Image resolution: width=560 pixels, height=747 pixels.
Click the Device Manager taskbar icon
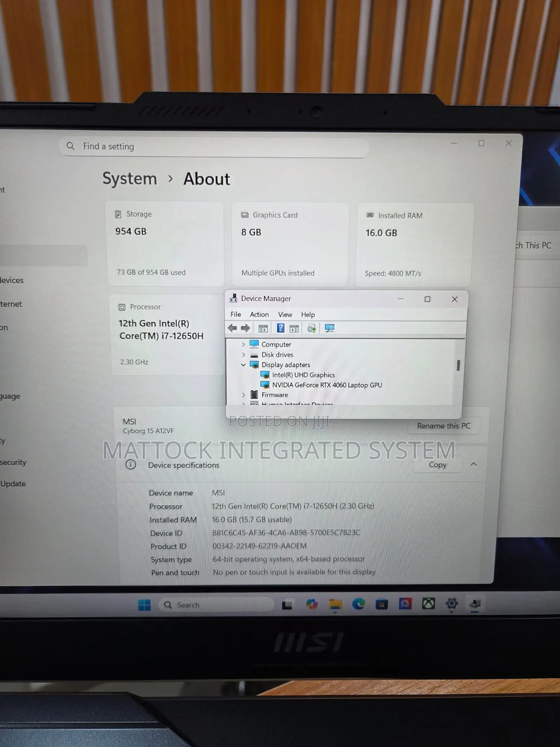475,603
